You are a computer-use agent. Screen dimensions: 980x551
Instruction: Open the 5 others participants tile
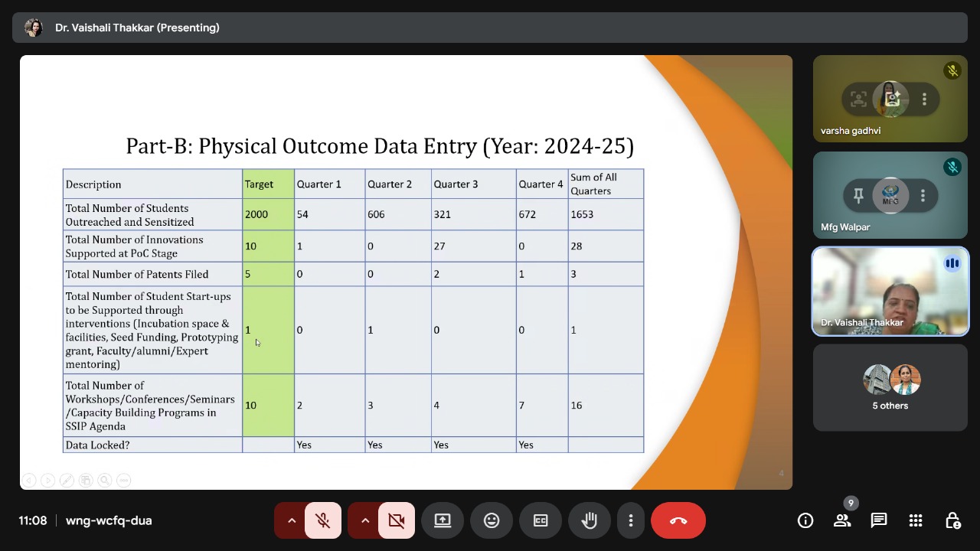pos(890,387)
